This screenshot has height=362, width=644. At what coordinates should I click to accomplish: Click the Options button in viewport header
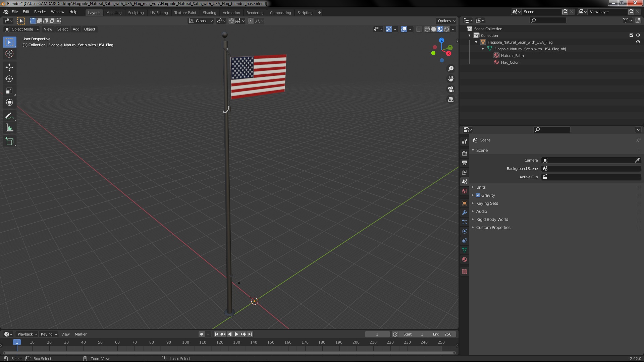coord(446,21)
